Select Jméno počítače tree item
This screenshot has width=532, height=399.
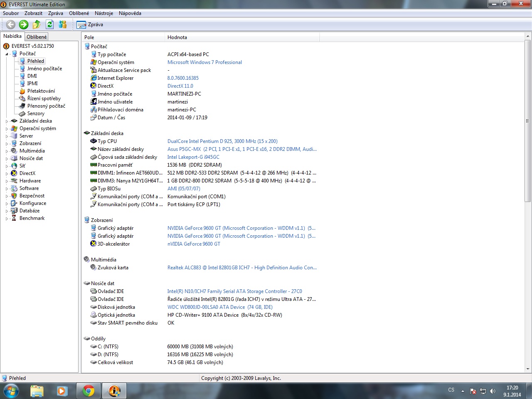click(44, 69)
